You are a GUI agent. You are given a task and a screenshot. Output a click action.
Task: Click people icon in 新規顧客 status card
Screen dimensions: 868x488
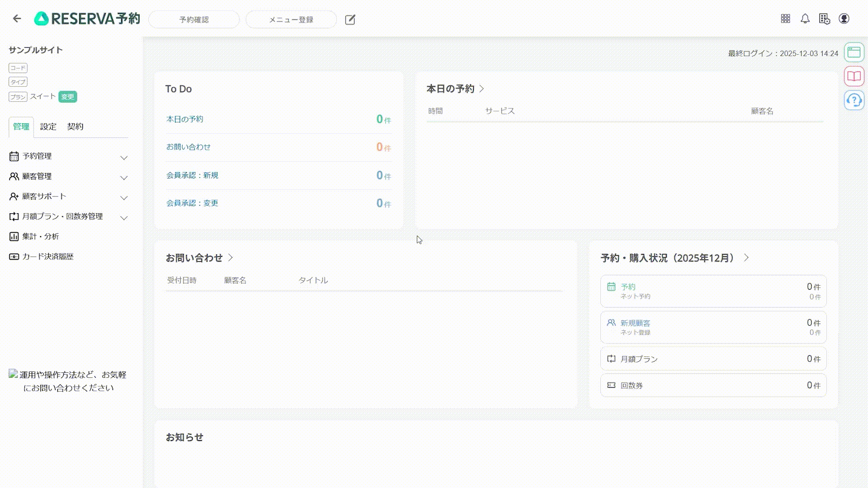pos(611,323)
